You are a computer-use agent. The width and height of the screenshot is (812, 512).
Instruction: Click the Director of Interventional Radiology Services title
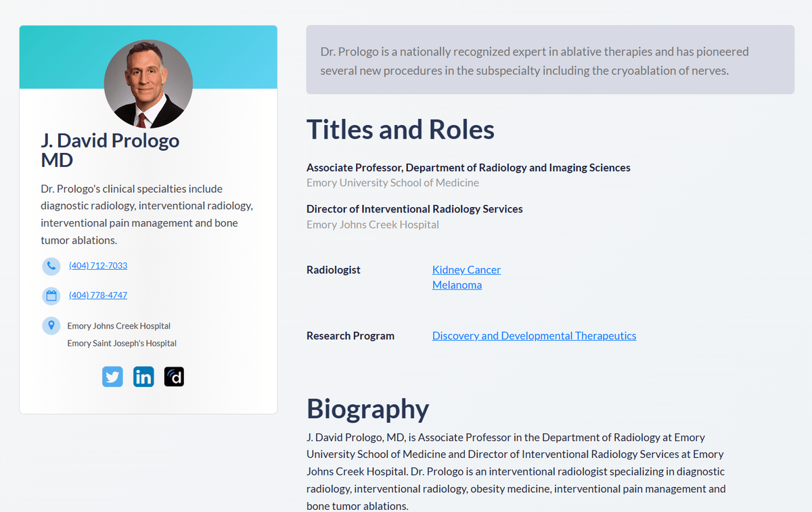click(414, 209)
